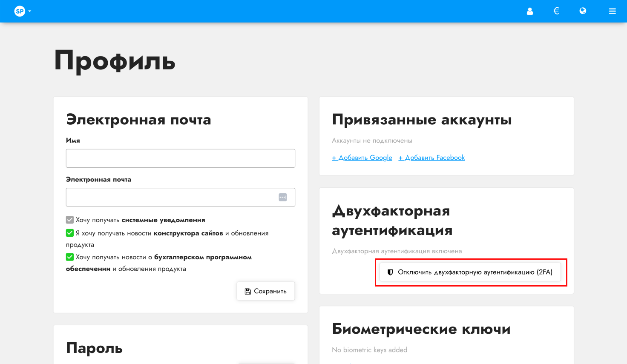Uncheck the конструктора сайтов news checkbox
This screenshot has width=627, height=364.
[69, 233]
